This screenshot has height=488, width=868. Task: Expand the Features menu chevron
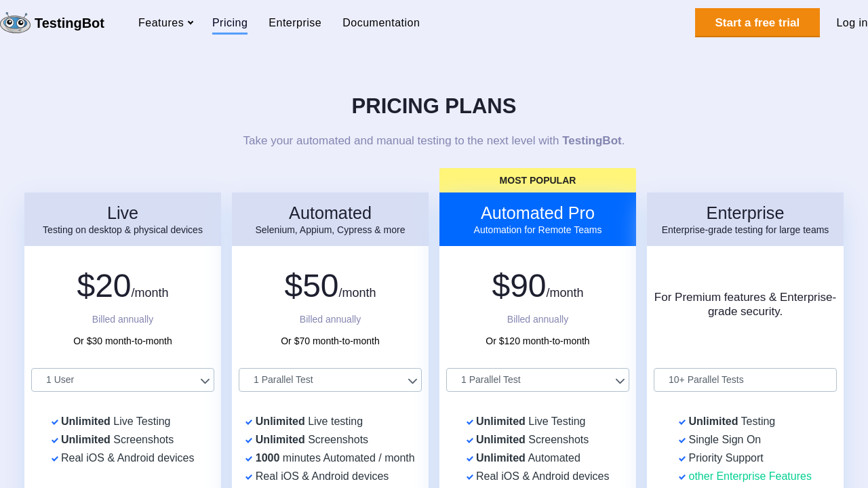191,23
